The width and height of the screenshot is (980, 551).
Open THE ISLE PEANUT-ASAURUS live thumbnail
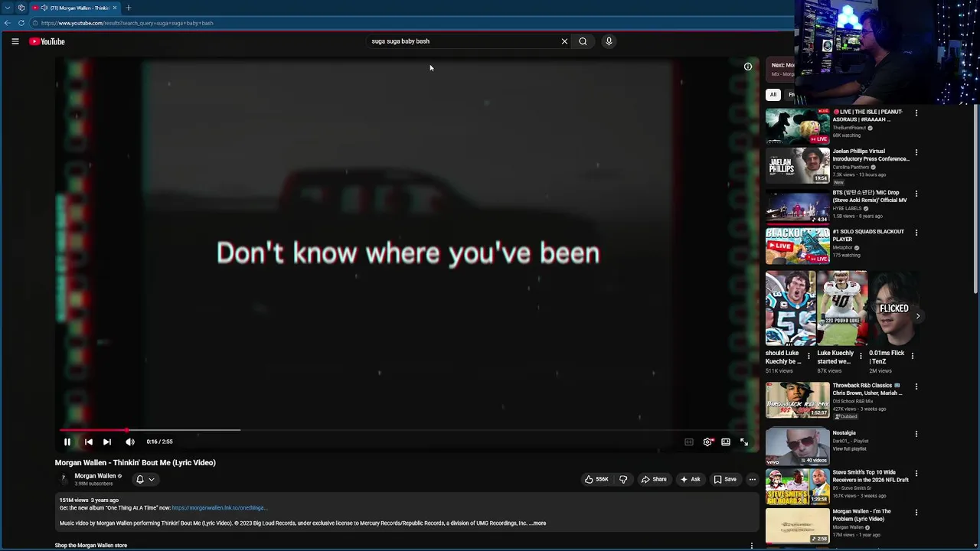coord(798,126)
